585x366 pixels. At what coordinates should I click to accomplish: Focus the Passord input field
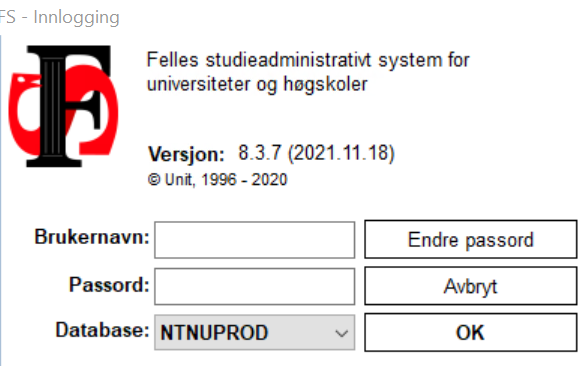point(254,286)
